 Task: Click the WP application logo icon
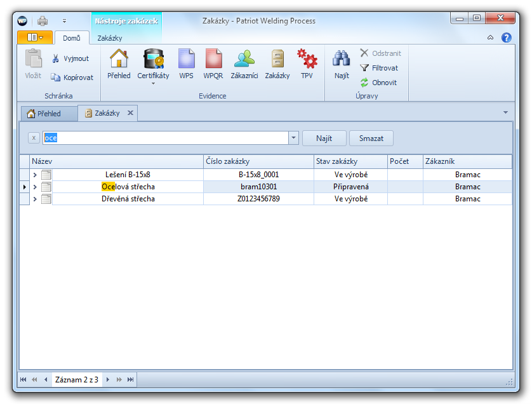point(22,21)
